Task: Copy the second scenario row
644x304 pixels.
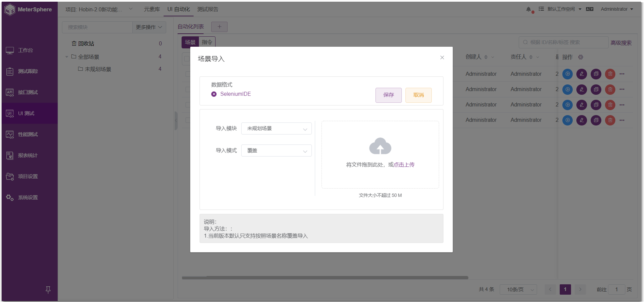Action: [x=596, y=89]
